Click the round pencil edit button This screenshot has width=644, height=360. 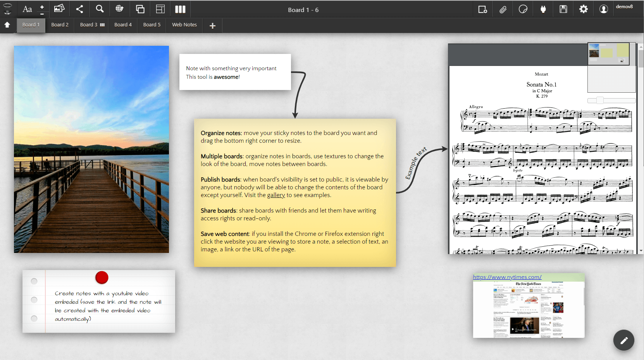click(x=623, y=340)
